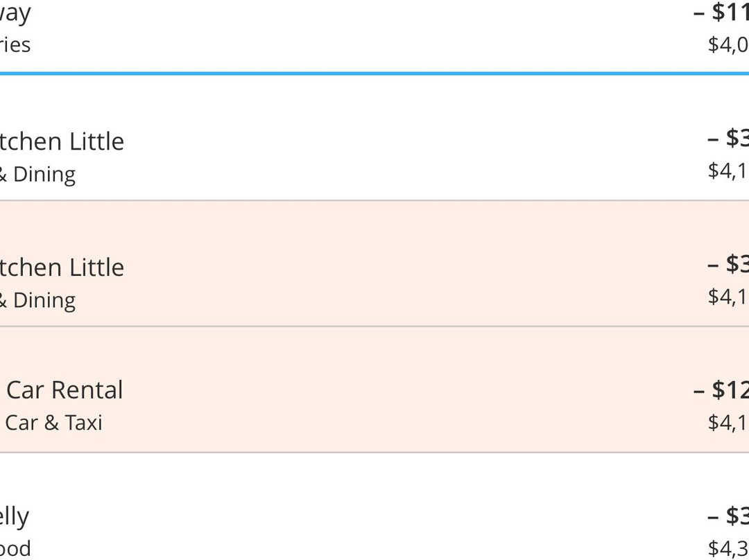
Task: Select the highlighted Car Rental transaction name
Action: pyautogui.click(x=64, y=390)
